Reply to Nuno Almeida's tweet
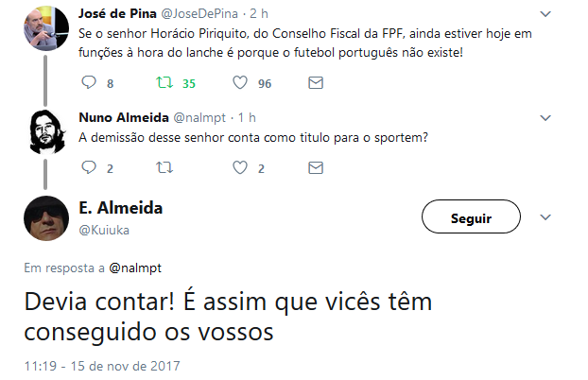Viewport: 588px width, 380px height. click(90, 168)
